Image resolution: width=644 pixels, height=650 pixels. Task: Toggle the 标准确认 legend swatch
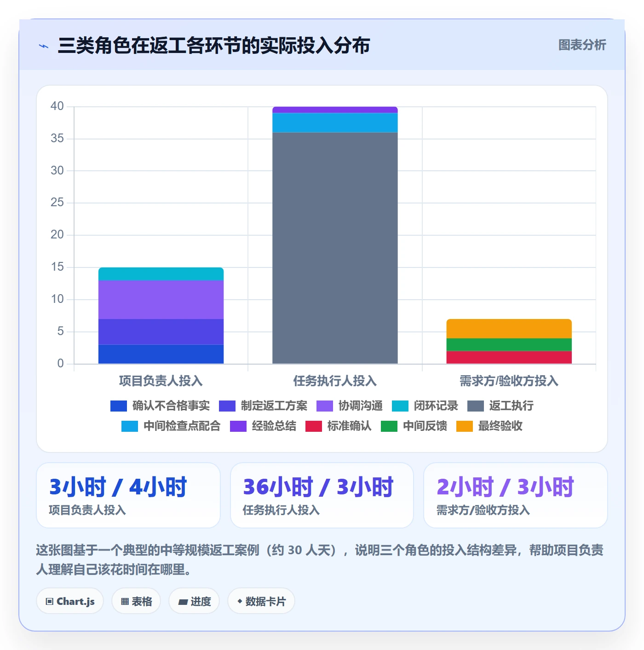(314, 426)
